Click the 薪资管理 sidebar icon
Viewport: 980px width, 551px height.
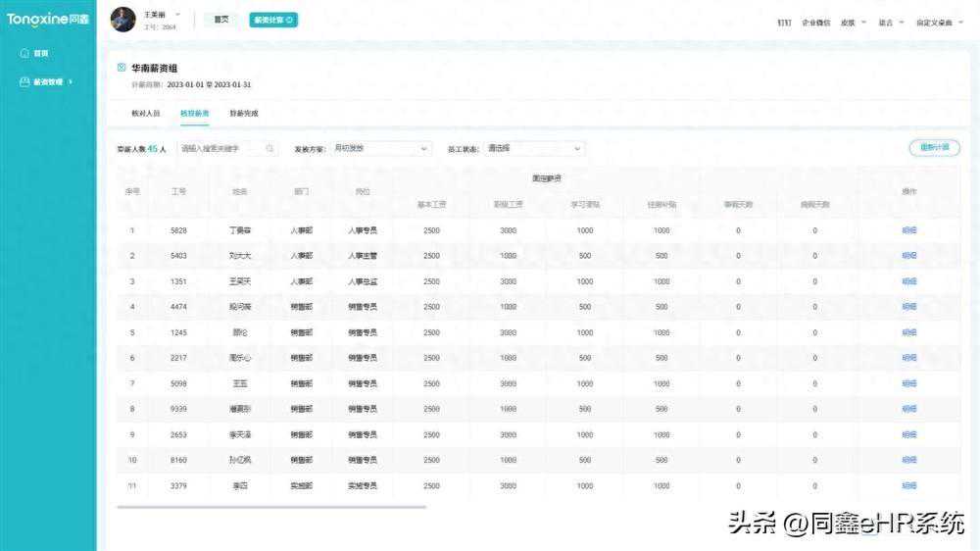[24, 82]
